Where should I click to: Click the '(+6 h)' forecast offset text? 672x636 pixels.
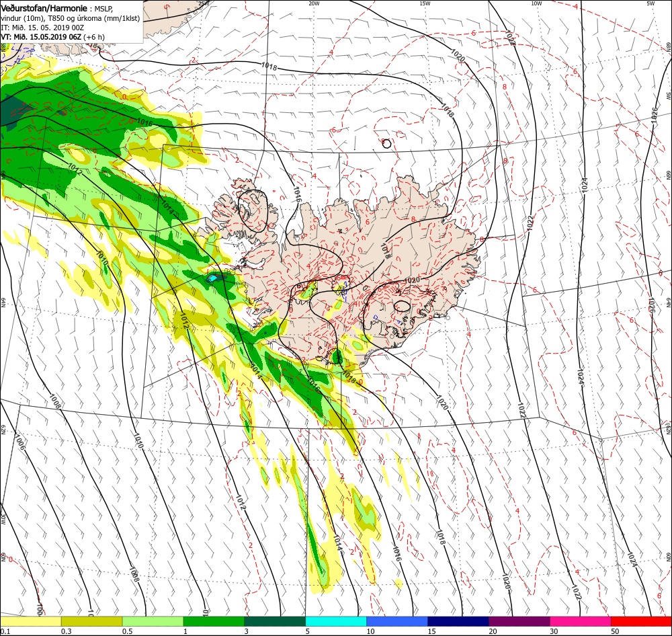pyautogui.click(x=94, y=37)
